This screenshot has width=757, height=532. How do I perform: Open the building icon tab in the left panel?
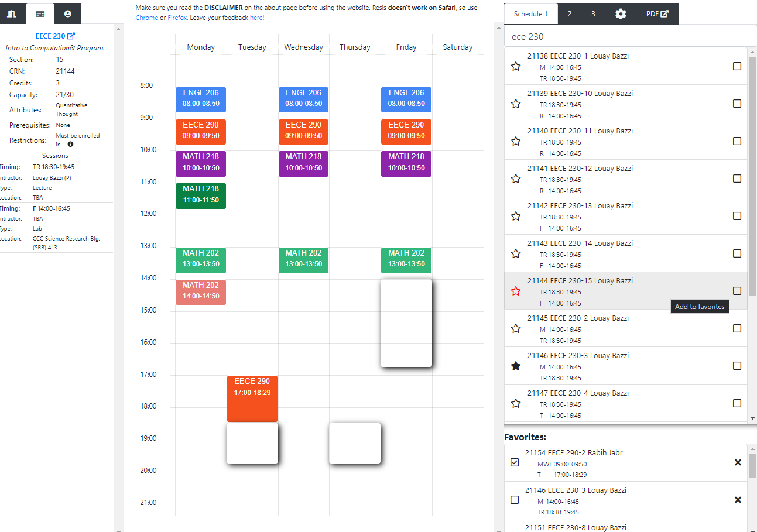[12, 13]
